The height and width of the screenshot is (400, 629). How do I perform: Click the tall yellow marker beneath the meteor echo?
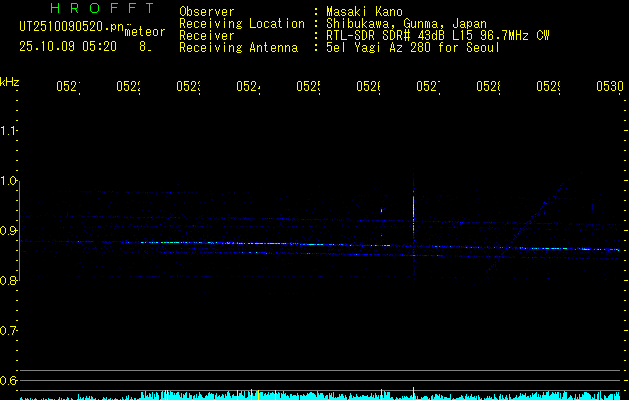[x=413, y=394]
